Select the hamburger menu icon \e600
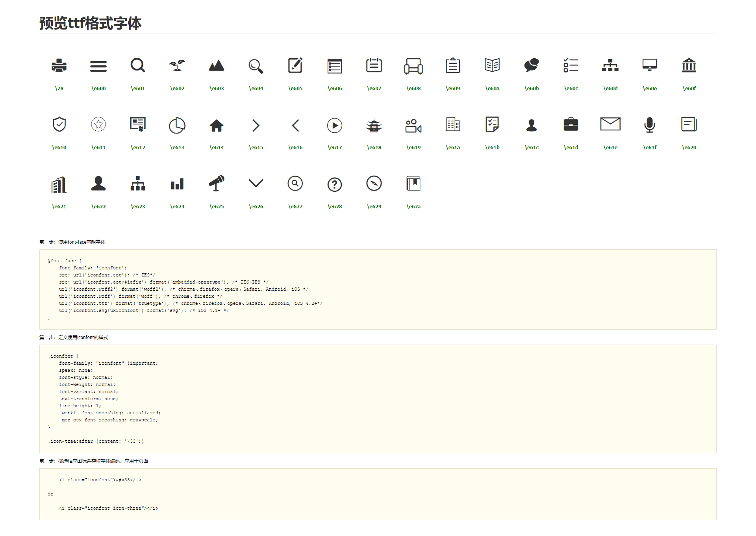 [98, 66]
